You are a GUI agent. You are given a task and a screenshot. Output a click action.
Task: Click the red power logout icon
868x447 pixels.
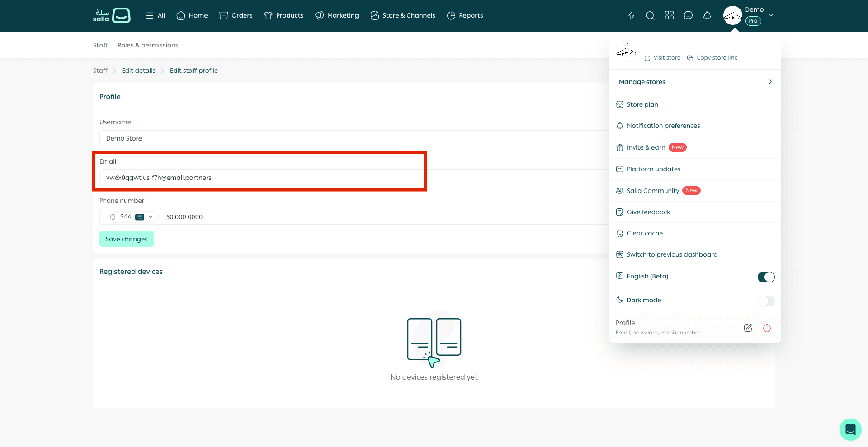767,328
